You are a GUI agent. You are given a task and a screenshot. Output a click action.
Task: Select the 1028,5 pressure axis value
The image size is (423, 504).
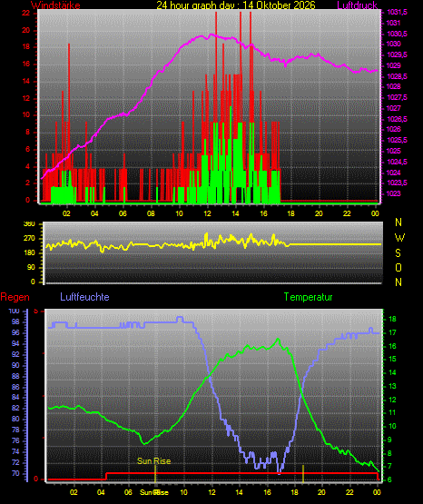[x=397, y=76]
